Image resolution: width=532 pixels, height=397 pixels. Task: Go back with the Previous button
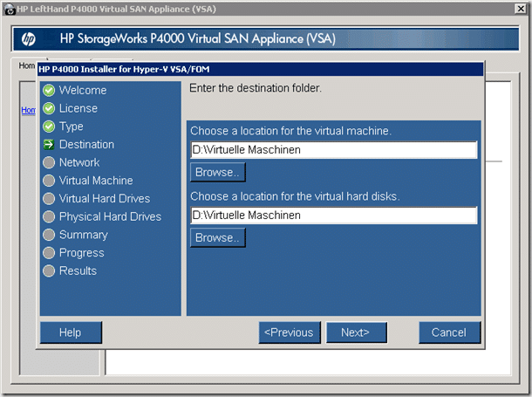[289, 332]
